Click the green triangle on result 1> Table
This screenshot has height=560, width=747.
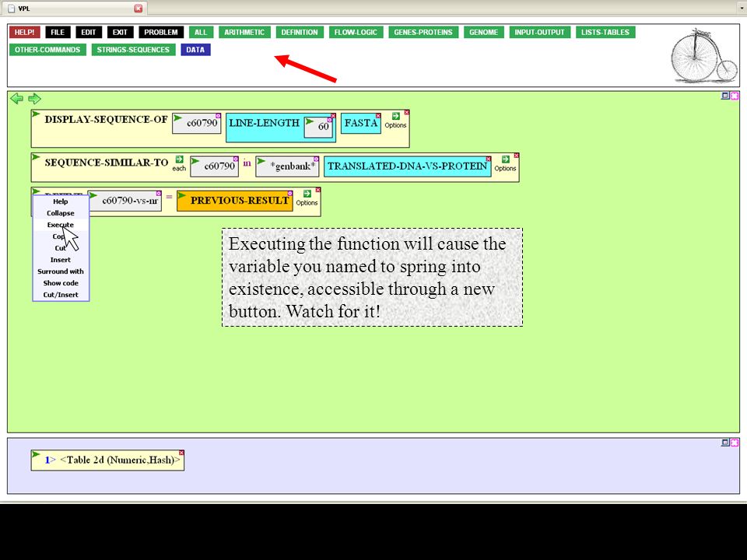[36, 454]
